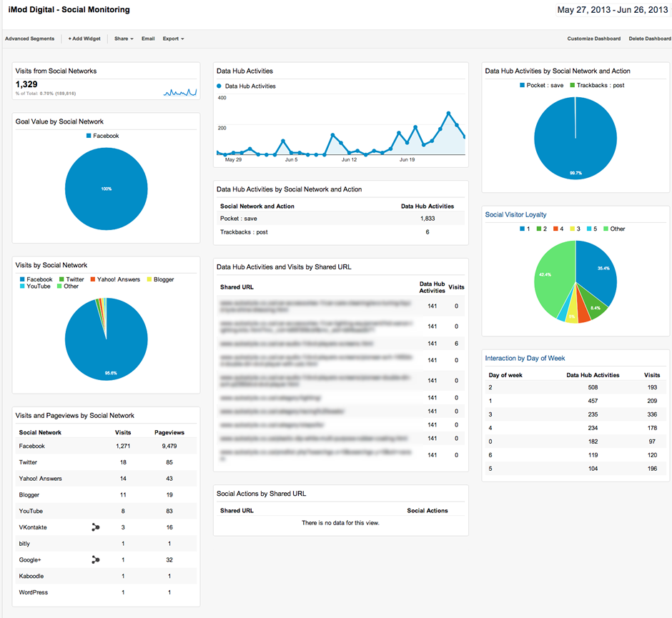Click the YouTube legend swatch
Screen dimensions: 672x618
point(22,286)
